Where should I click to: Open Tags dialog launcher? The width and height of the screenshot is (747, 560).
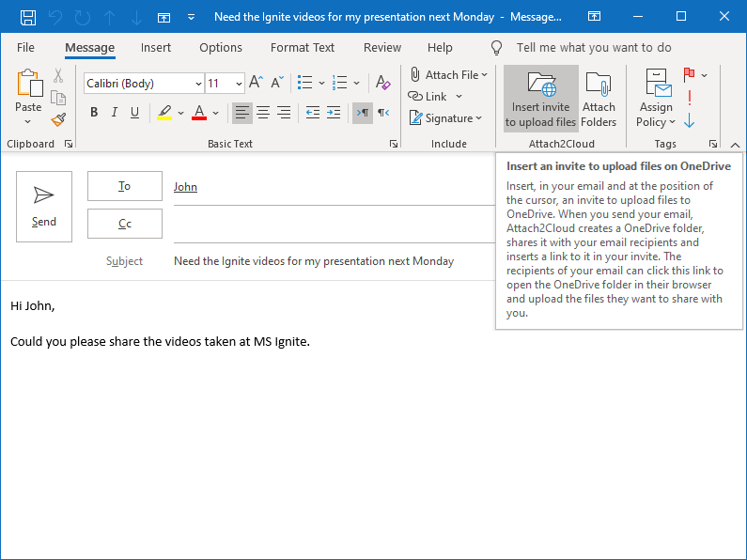pos(712,144)
